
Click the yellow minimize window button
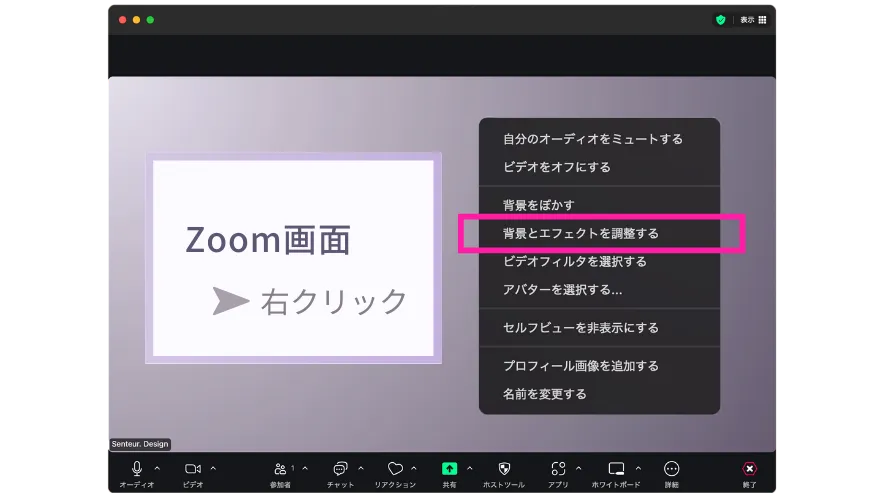pos(136,20)
